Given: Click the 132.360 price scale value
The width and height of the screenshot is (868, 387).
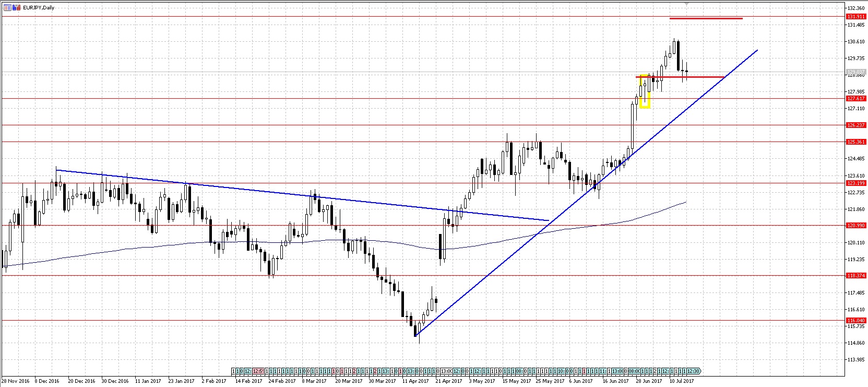Looking at the screenshot, I should click(x=857, y=8).
